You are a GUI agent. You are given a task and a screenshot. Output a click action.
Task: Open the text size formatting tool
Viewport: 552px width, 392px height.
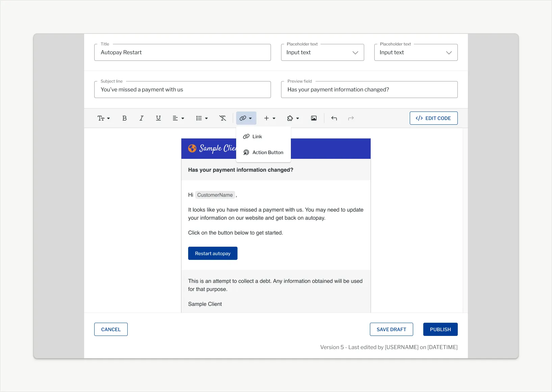[104, 118]
